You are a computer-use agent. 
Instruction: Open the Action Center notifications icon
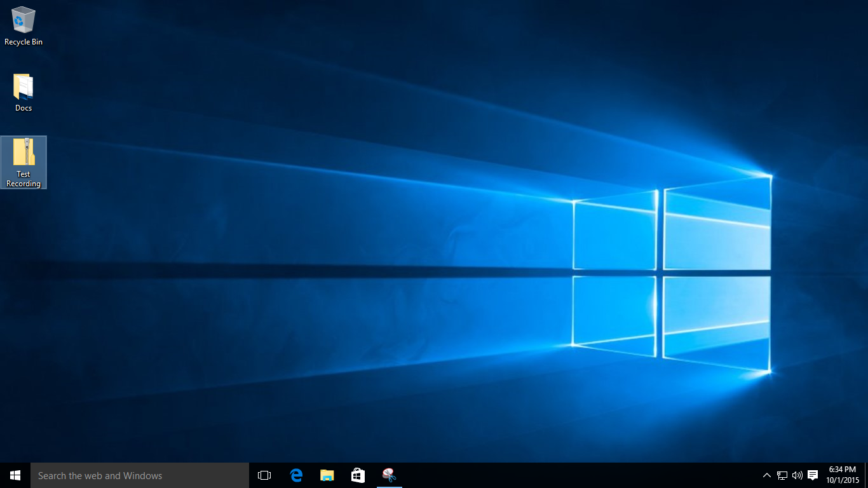pyautogui.click(x=813, y=475)
